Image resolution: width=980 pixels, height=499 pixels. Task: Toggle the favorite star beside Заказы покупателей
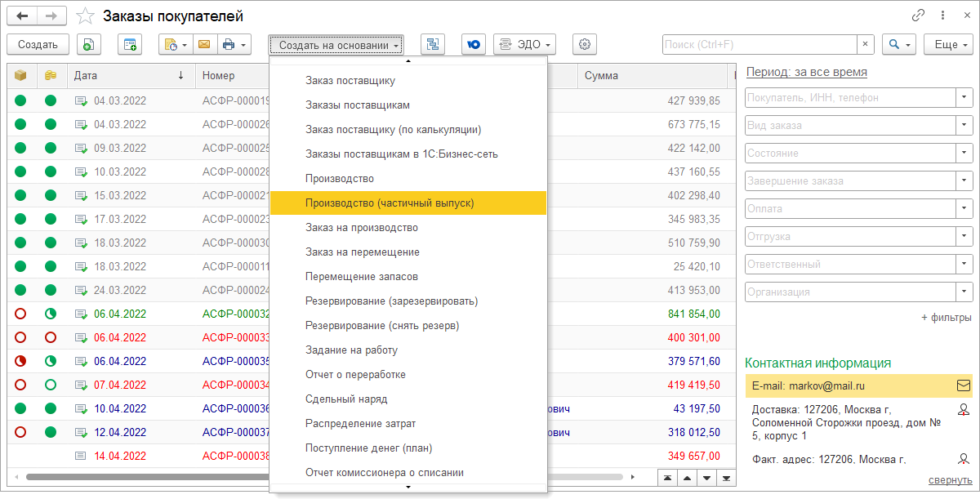(85, 16)
